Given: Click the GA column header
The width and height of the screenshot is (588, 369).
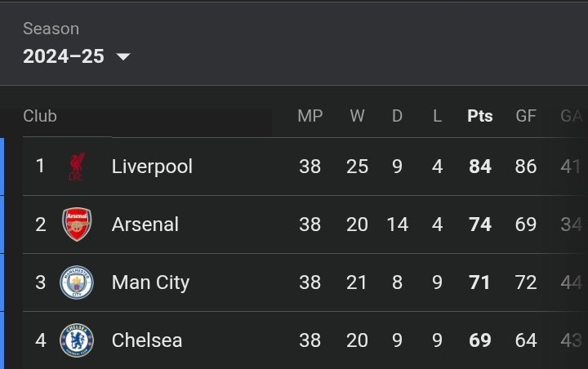Looking at the screenshot, I should click(x=571, y=116).
